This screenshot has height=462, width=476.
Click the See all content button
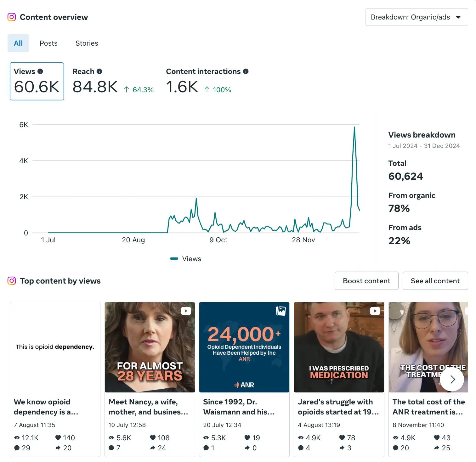pos(435,281)
